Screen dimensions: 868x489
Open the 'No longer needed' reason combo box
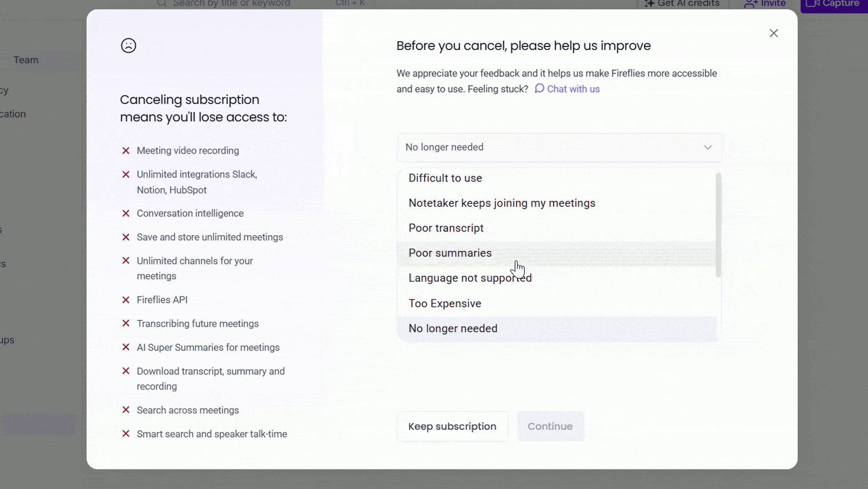point(559,147)
